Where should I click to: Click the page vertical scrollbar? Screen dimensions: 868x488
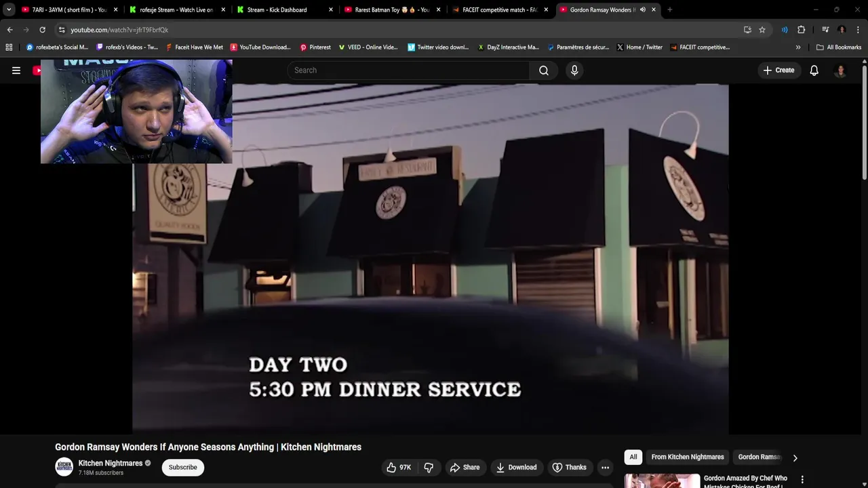pos(865,122)
